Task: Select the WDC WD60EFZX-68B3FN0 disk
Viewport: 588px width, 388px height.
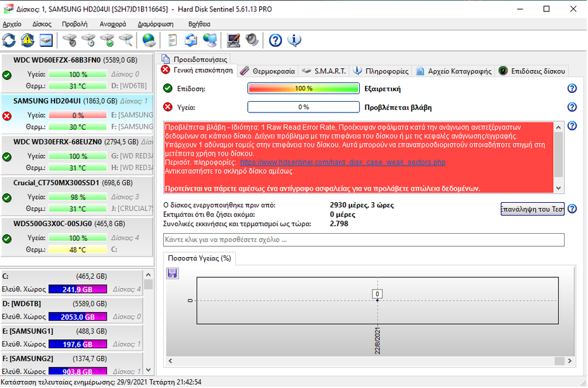Action: point(77,73)
